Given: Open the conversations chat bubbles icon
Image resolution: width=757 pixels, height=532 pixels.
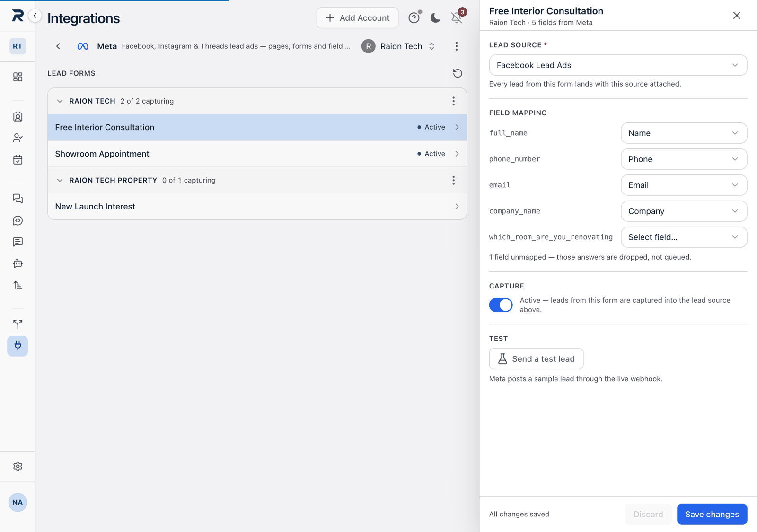Looking at the screenshot, I should 18,199.
